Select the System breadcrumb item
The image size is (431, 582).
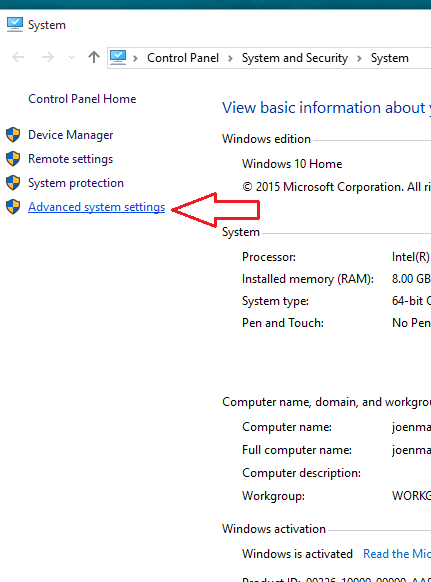point(389,58)
